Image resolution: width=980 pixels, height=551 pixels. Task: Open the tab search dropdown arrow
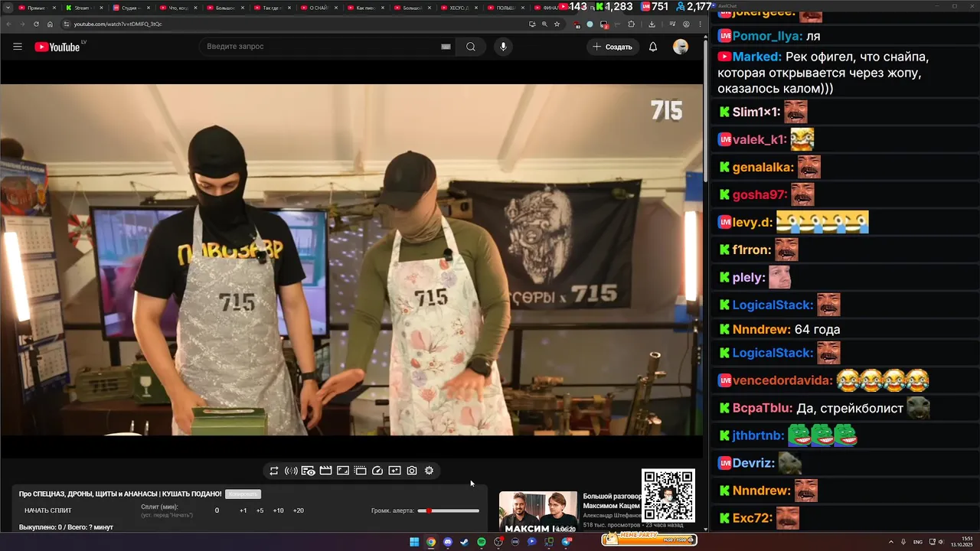coord(8,8)
